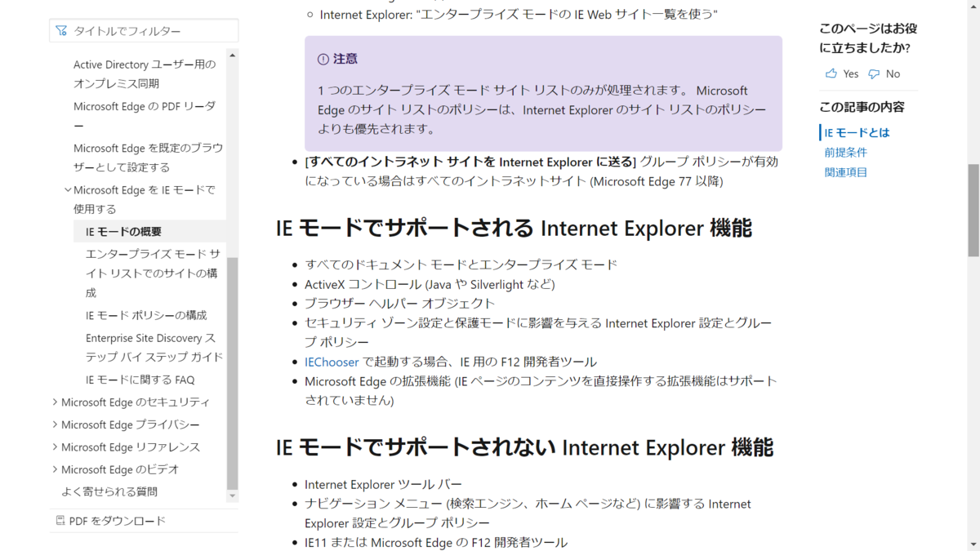Click the IE11 または Microsoft Edge の F12 開発者ツール bullet
The width and height of the screenshot is (980, 551).
coord(436,543)
